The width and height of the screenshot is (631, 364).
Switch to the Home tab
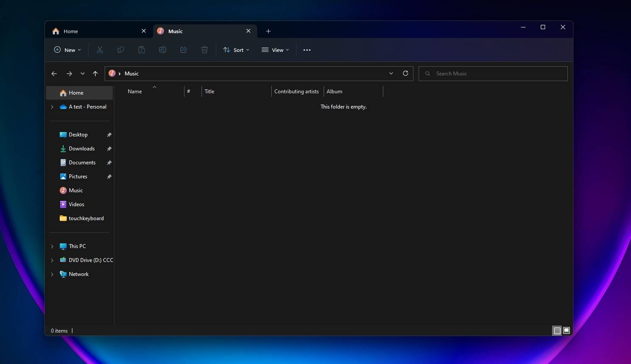pos(71,31)
